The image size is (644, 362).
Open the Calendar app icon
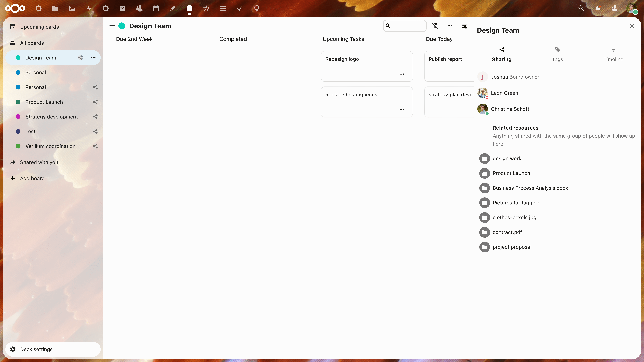point(156,8)
